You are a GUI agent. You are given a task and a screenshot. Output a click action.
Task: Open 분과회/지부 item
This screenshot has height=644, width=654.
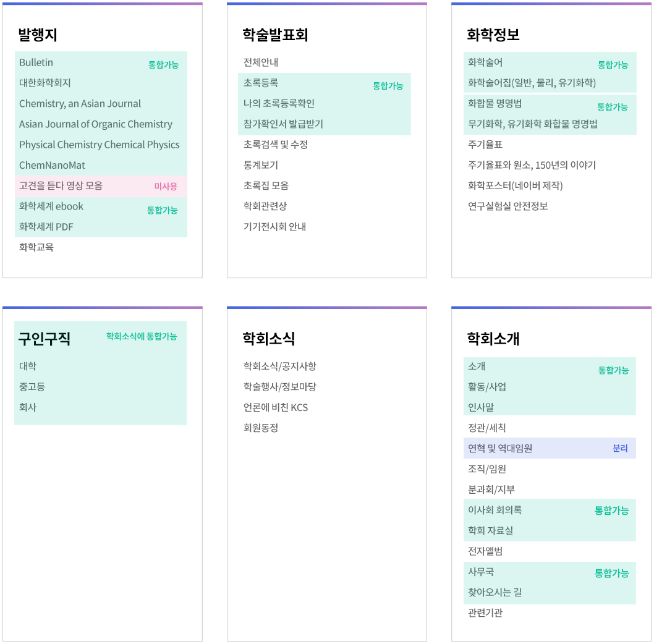coord(491,489)
